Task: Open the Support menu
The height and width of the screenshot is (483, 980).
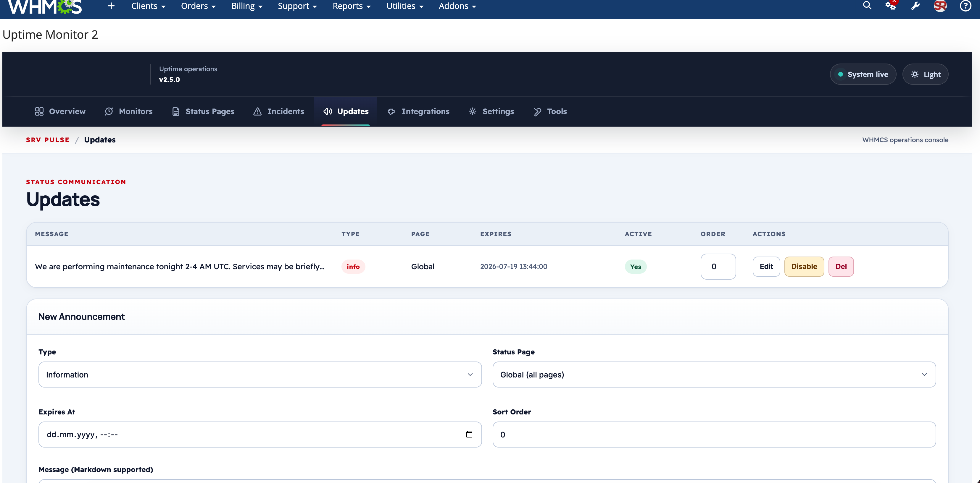Action: [297, 6]
